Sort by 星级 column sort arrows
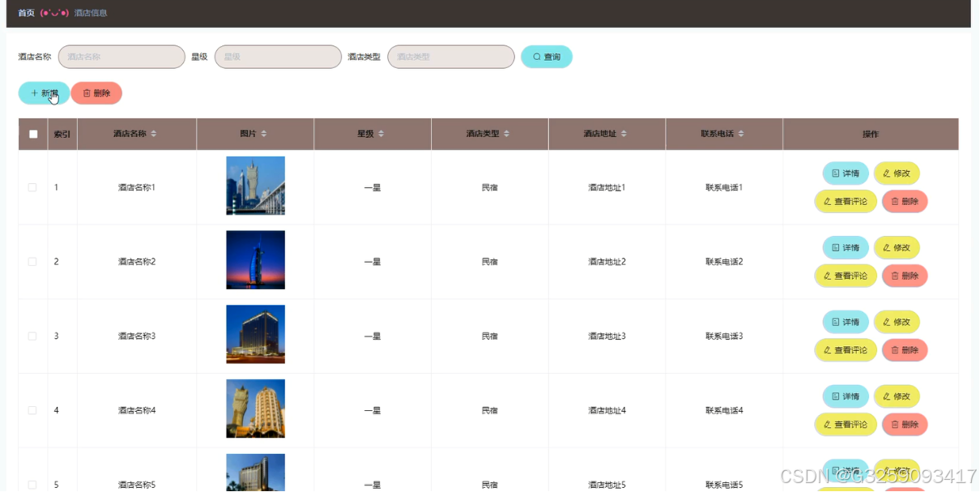 tap(381, 134)
